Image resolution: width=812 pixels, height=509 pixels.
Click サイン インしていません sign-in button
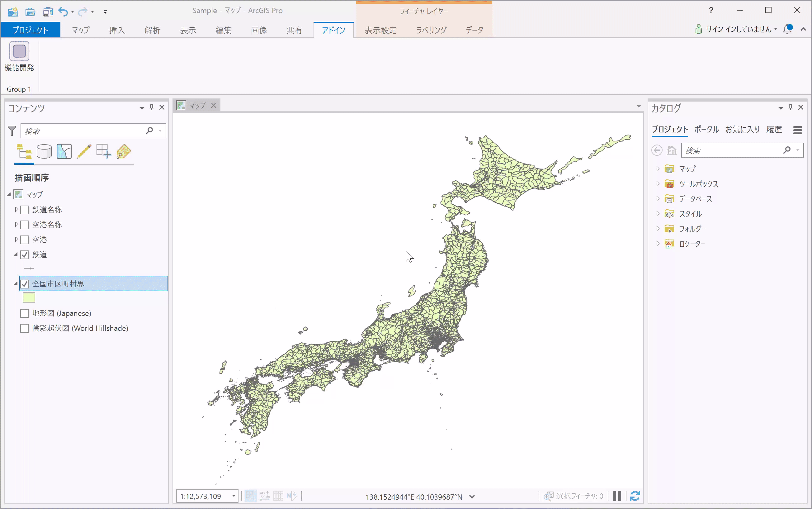[738, 29]
